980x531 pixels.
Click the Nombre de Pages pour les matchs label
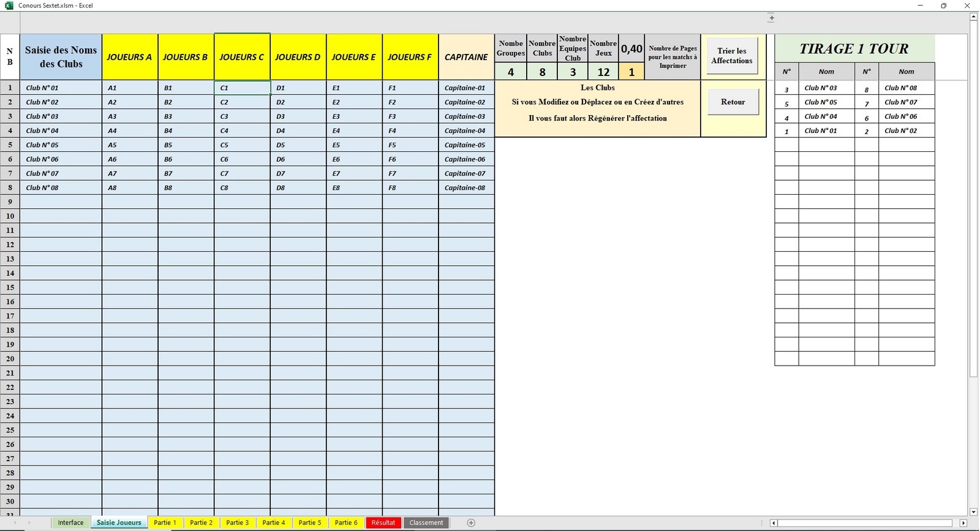click(x=673, y=57)
